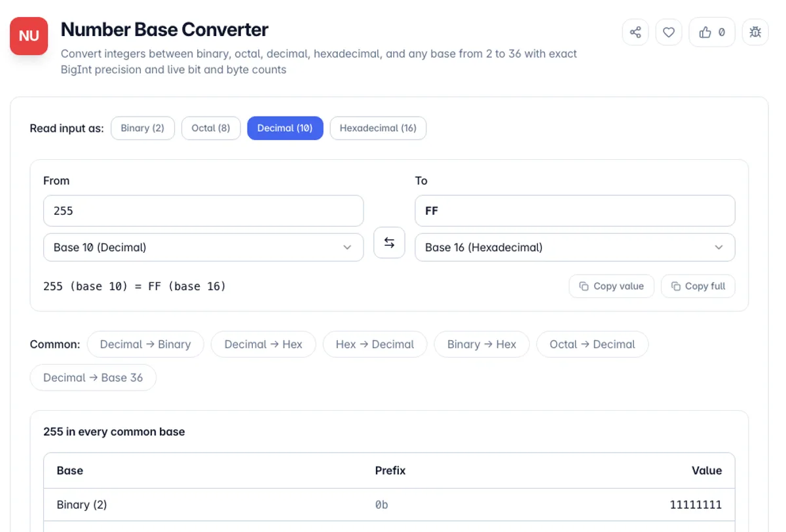The image size is (786, 532).
Task: Report a bug with the bug icon
Action: (x=755, y=32)
